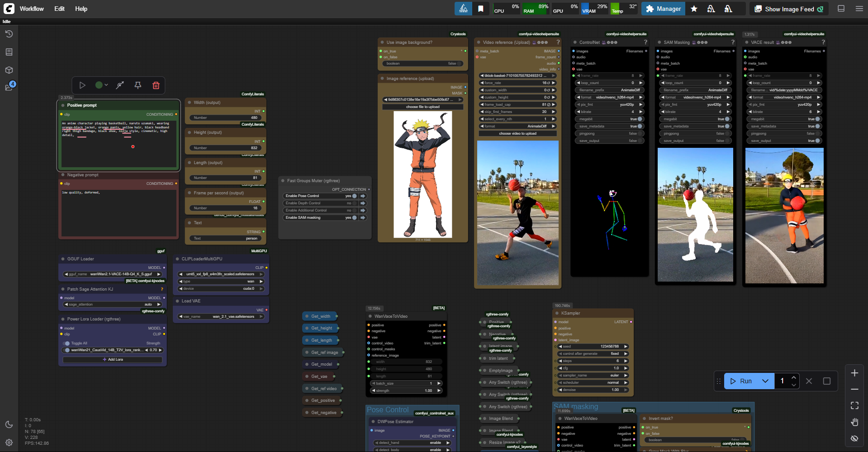Expand the Run button dropdown arrow

[x=765, y=381]
